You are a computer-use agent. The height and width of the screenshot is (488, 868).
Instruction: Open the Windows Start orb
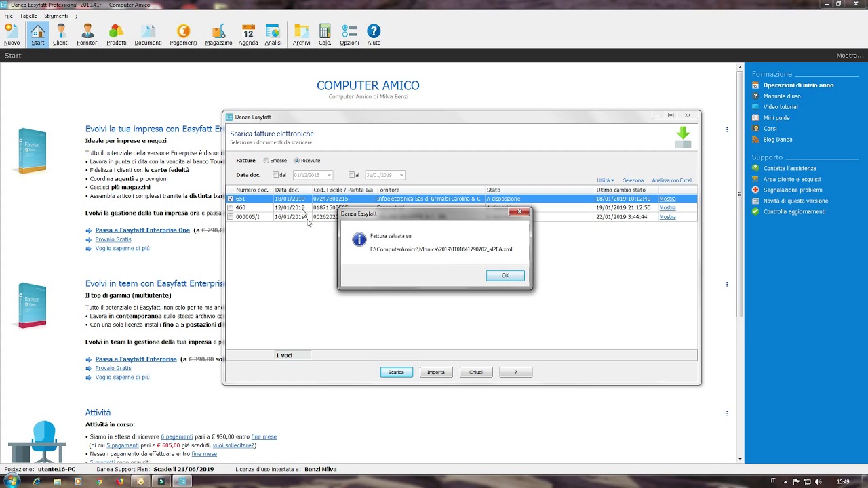pyautogui.click(x=12, y=481)
